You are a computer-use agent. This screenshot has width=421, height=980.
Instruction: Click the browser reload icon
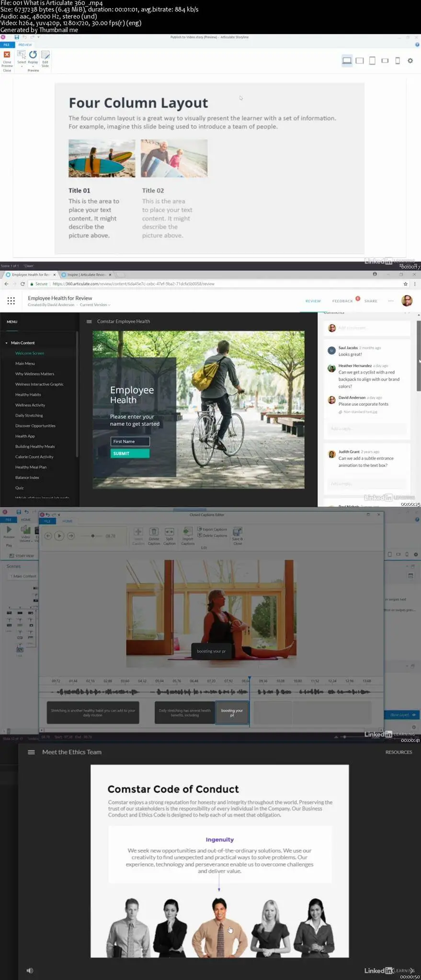pyautogui.click(x=23, y=284)
